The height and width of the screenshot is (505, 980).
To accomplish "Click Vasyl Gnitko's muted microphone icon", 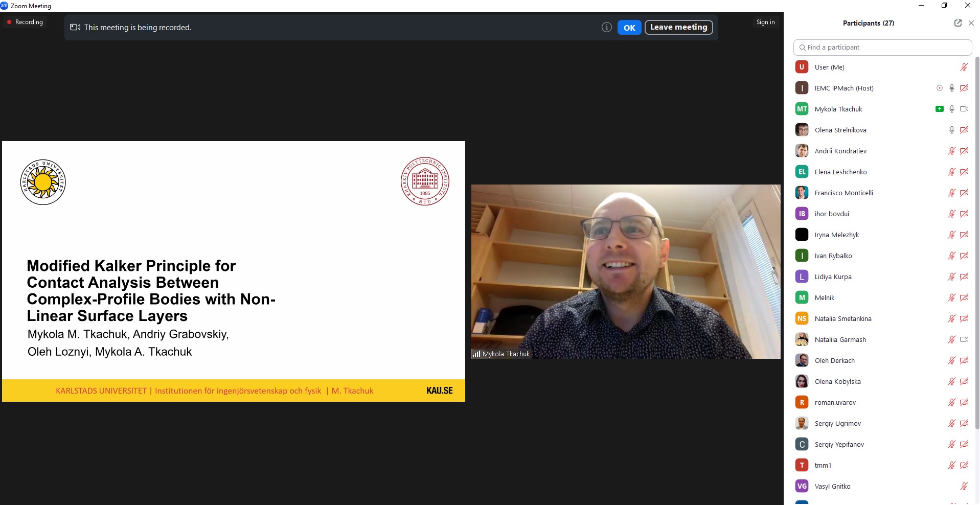I will [x=964, y=486].
